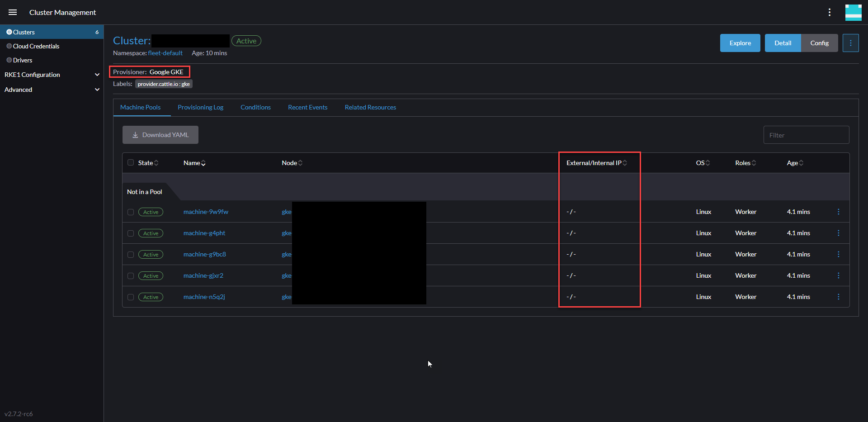The height and width of the screenshot is (422, 868).
Task: Click the download icon on Download YAML
Action: 135,135
